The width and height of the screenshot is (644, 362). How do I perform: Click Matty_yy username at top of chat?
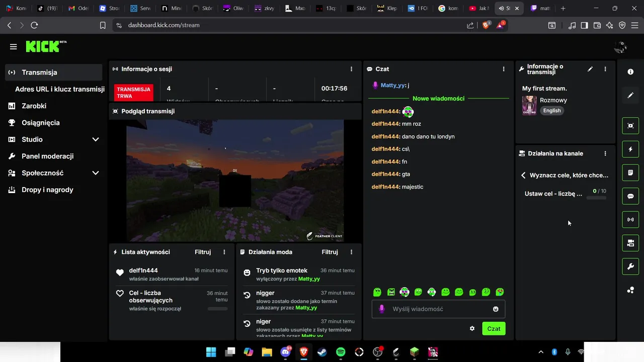pos(393,85)
